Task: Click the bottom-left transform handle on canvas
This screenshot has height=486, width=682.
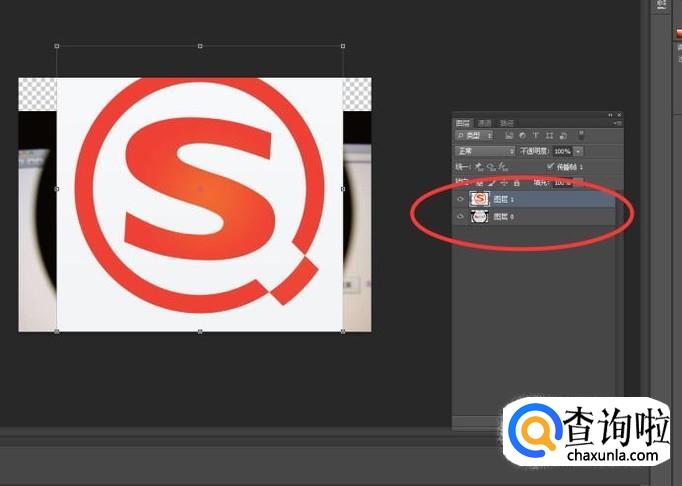Action: [x=57, y=332]
